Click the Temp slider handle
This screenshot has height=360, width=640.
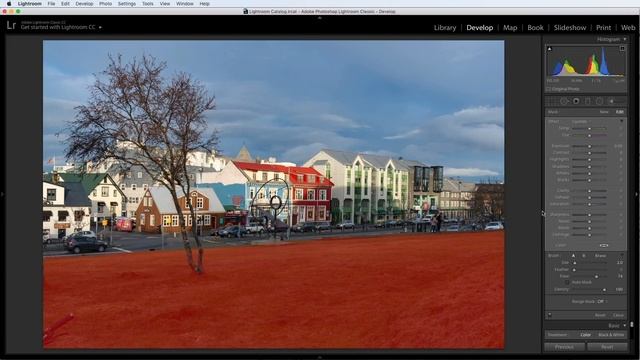point(589,129)
